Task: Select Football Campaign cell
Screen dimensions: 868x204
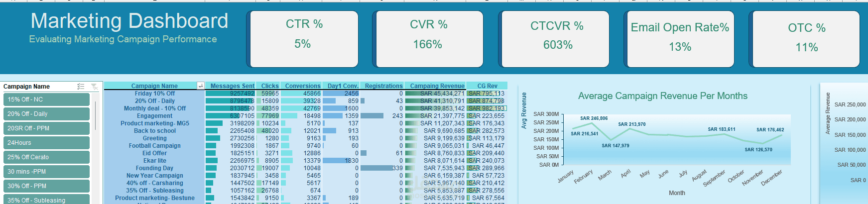Action: 155,146
